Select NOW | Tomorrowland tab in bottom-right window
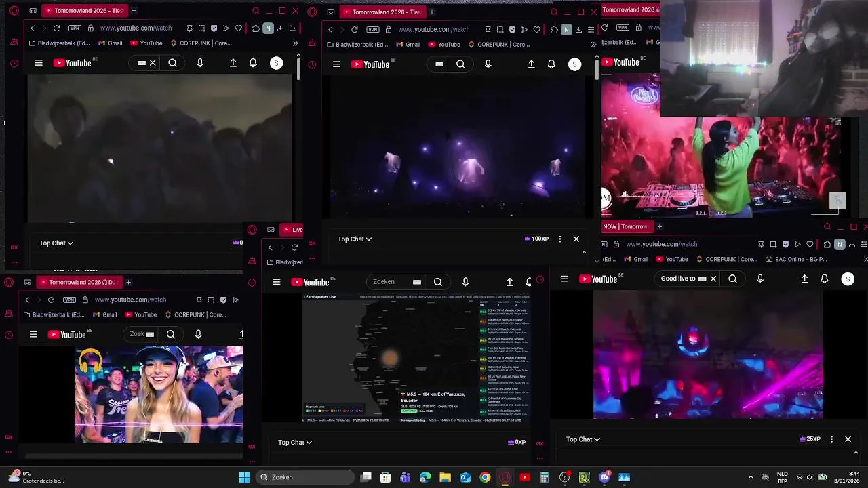Image resolution: width=868 pixels, height=488 pixels. click(627, 226)
